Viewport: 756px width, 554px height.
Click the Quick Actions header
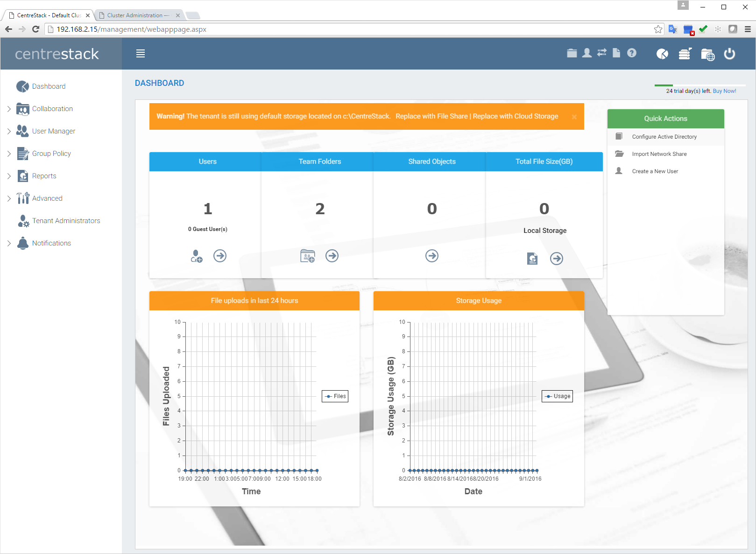(x=666, y=119)
